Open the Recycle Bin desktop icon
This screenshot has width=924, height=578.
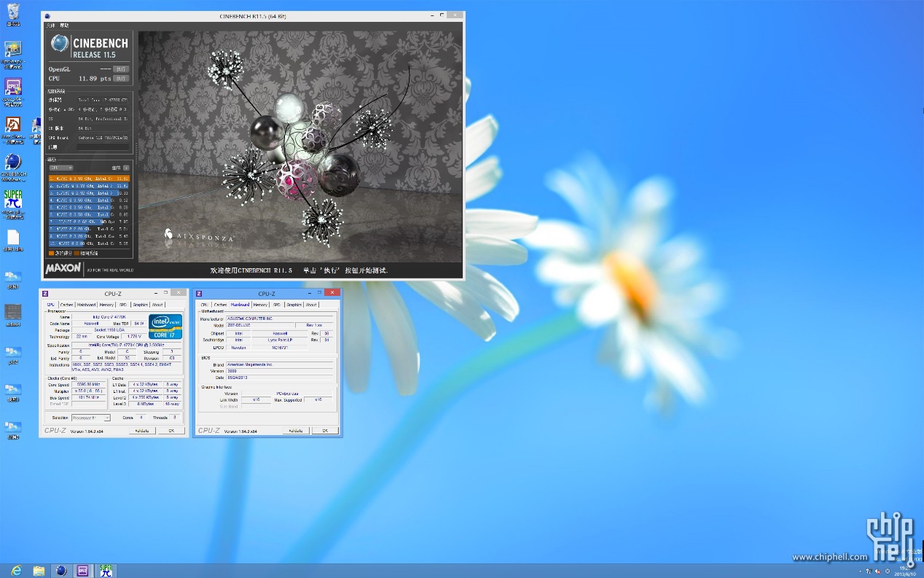coord(12,13)
